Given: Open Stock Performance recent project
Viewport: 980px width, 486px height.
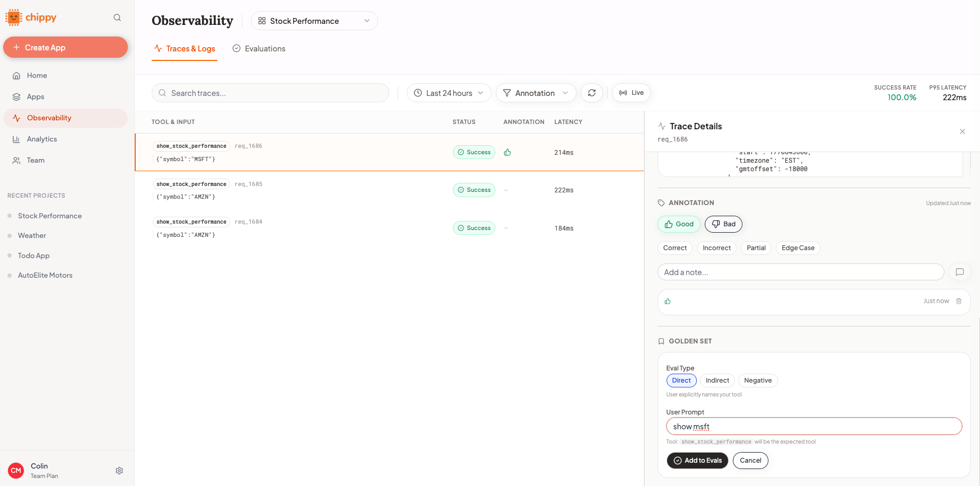Looking at the screenshot, I should point(50,216).
